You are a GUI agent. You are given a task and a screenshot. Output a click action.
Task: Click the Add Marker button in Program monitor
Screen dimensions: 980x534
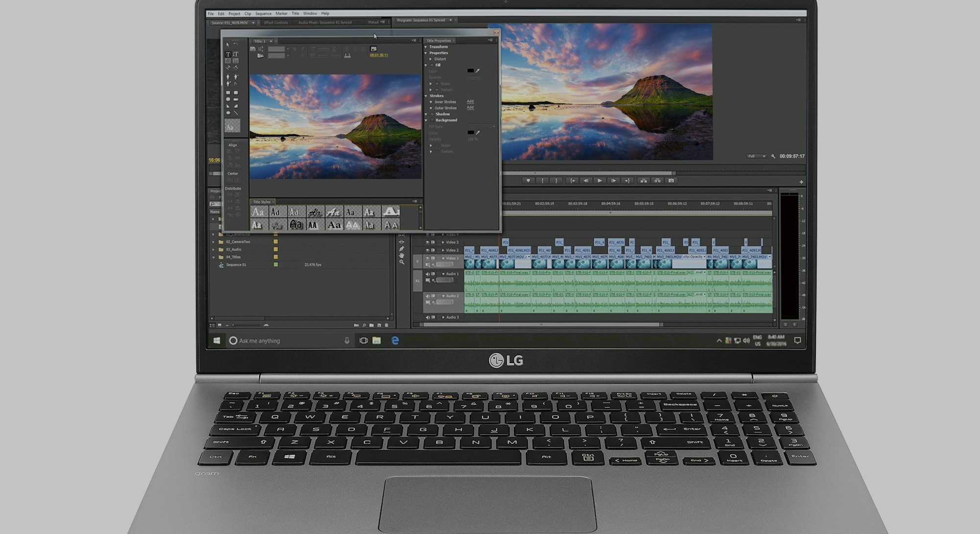pos(528,181)
